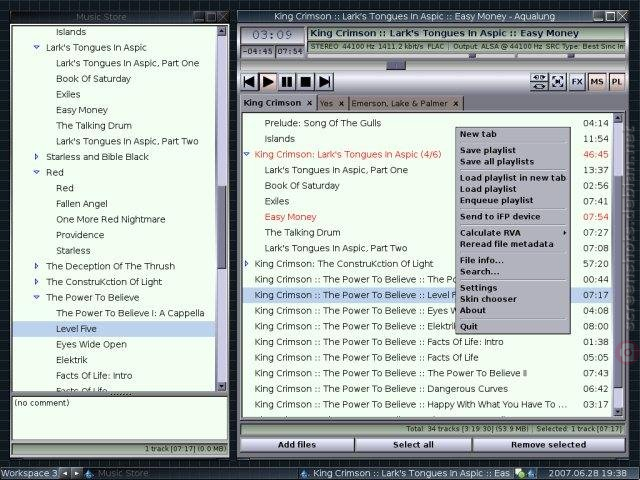This screenshot has width=640, height=480.
Task: Switch to Emerson, Lake & Palmer tab
Action: click(x=400, y=103)
